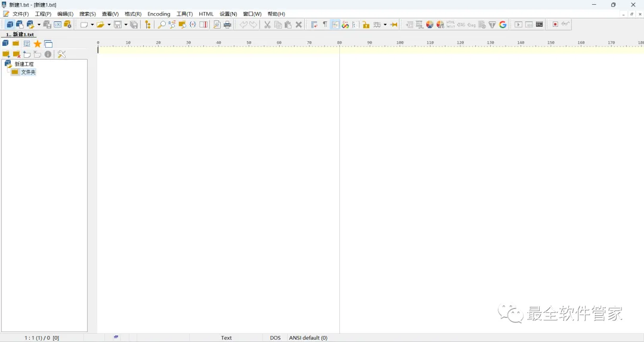
Task: Expand the SPELL check dropdown arrow
Action: click(385, 24)
